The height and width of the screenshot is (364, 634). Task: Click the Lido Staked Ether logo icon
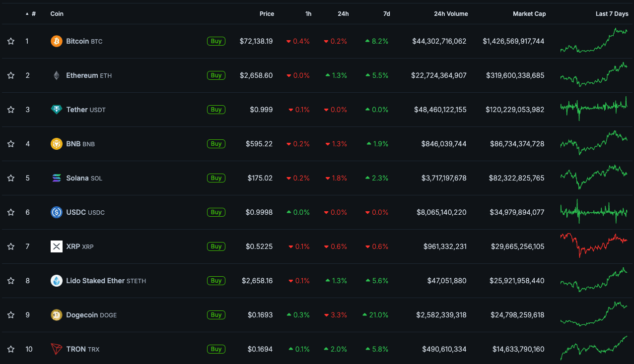[x=57, y=281]
